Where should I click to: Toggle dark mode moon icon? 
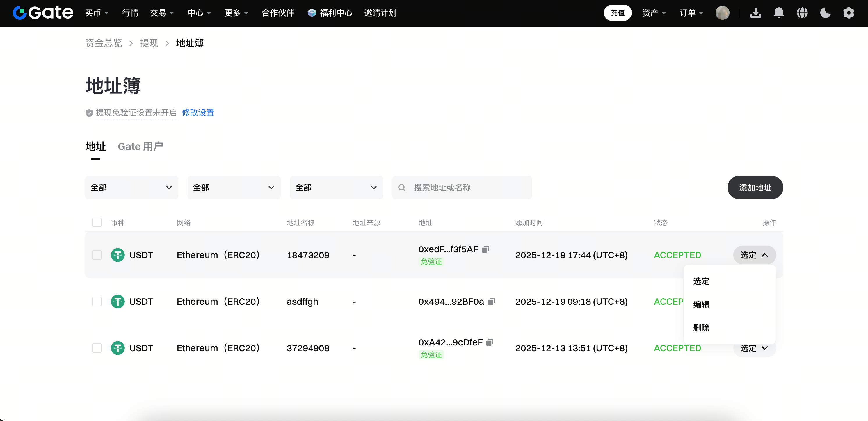pos(825,13)
